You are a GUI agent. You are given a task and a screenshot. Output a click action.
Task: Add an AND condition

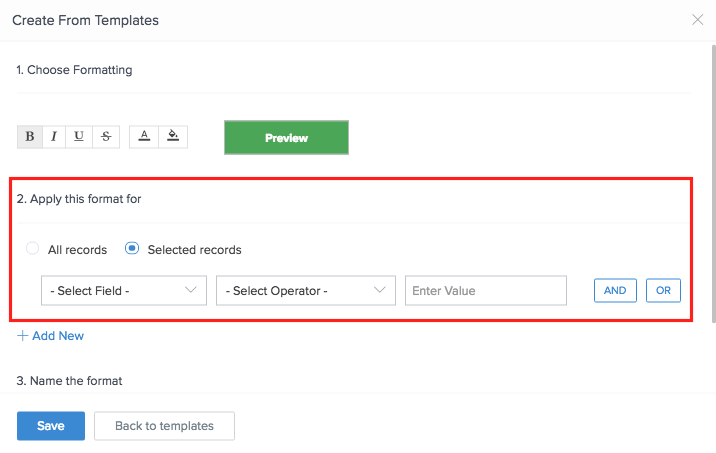point(615,290)
